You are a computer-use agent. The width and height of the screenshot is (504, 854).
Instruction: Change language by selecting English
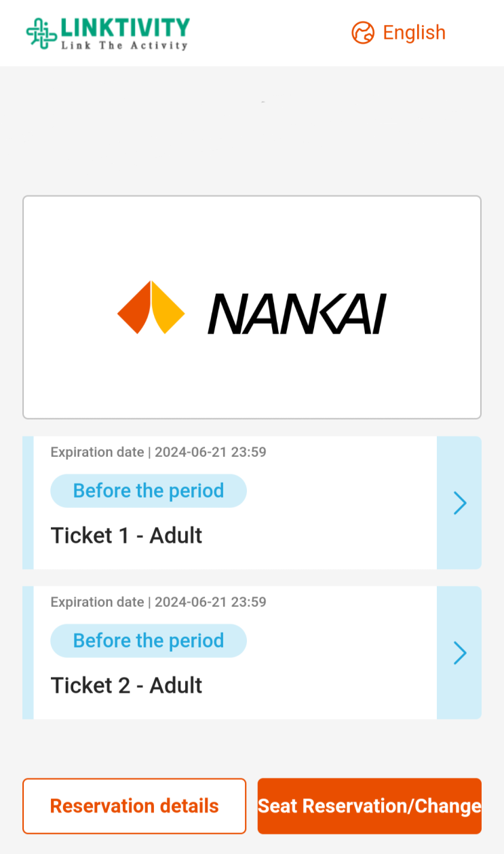tap(414, 33)
